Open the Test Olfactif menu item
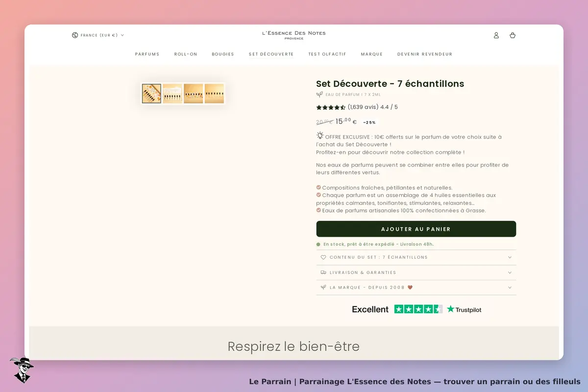The height and width of the screenshot is (392, 588). 327,54
